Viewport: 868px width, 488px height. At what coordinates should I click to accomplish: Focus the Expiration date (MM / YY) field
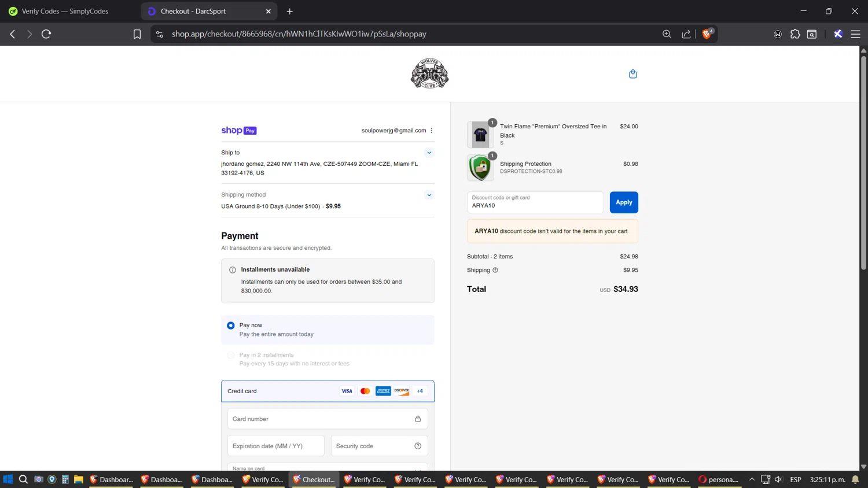pos(276,446)
